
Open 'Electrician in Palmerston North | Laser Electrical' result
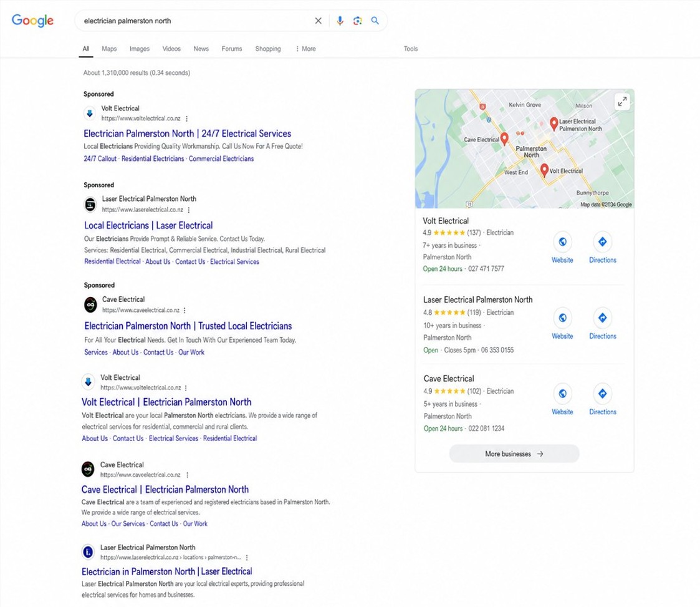point(167,571)
